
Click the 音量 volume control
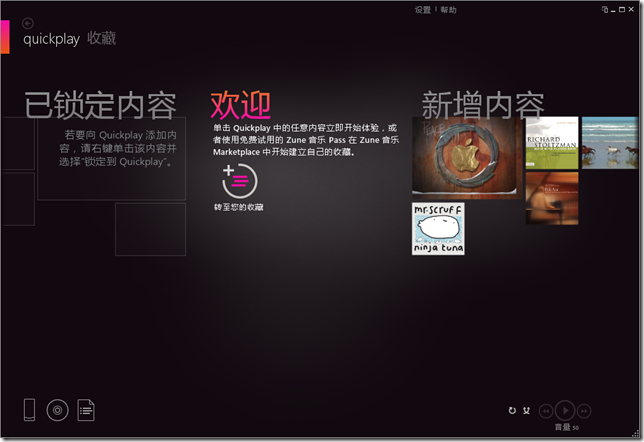point(567,428)
